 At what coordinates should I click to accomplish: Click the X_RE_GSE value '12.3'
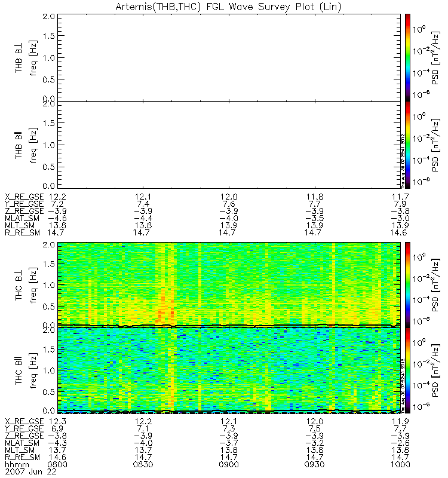[x=57, y=421]
